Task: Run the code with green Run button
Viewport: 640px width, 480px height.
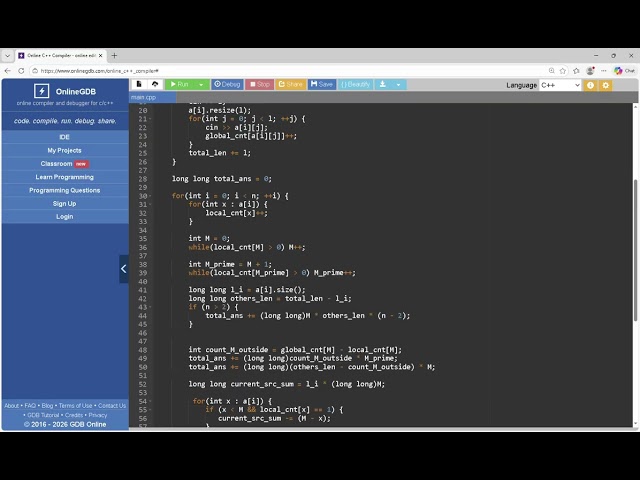Action: pos(180,84)
